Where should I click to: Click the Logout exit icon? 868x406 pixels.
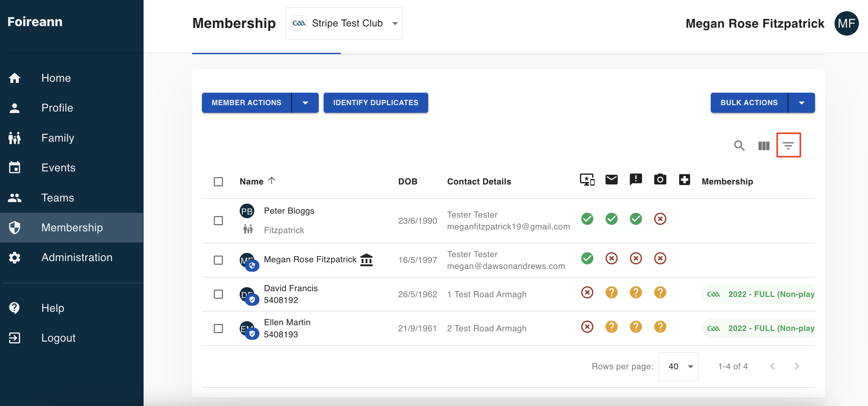[x=15, y=338]
